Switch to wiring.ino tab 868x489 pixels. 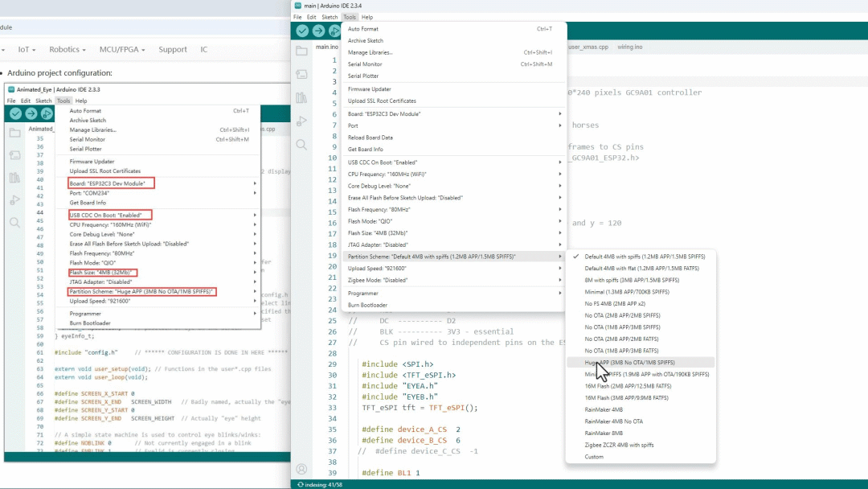pyautogui.click(x=630, y=47)
